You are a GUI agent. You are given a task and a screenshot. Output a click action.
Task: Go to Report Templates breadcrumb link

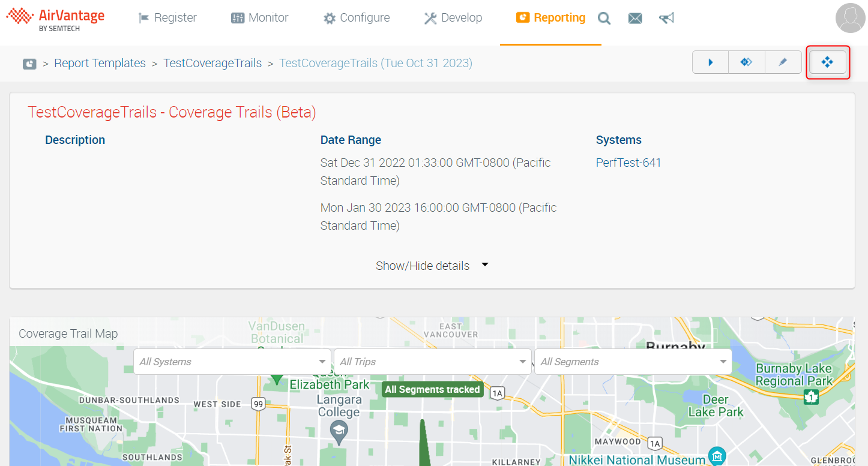click(100, 63)
